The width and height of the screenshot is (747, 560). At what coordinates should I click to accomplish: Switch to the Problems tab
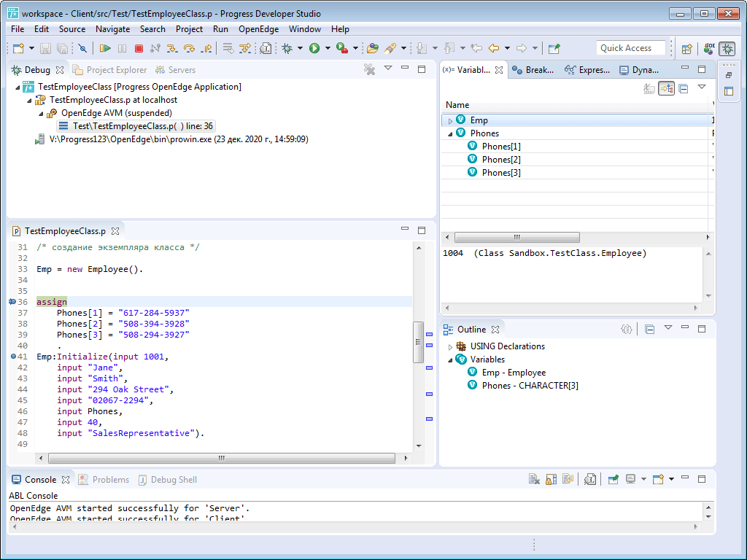click(104, 480)
